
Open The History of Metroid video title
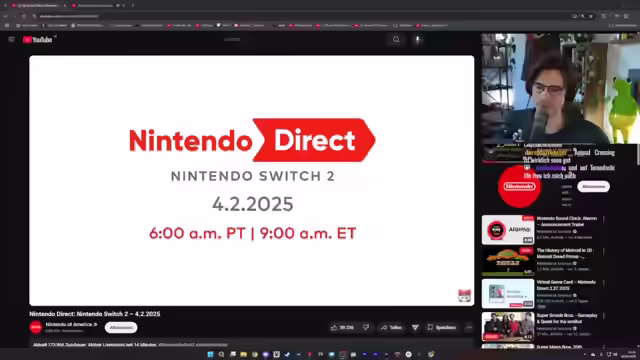(566, 253)
